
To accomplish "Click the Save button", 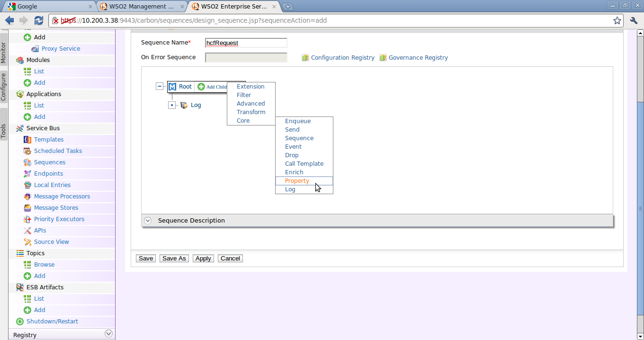I will pos(146,259).
